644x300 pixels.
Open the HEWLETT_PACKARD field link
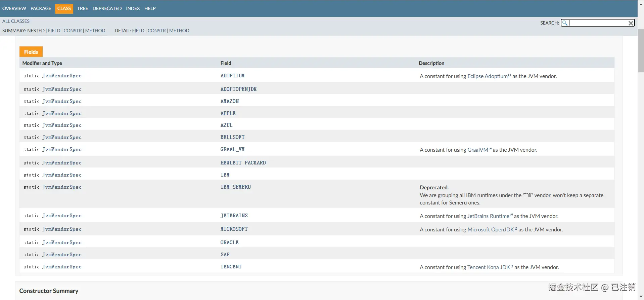tap(243, 163)
